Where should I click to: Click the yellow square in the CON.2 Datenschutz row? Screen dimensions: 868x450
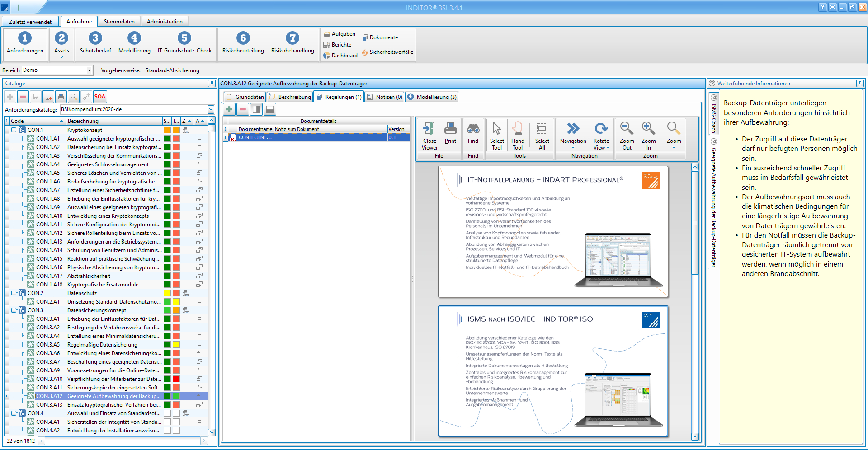tap(167, 293)
